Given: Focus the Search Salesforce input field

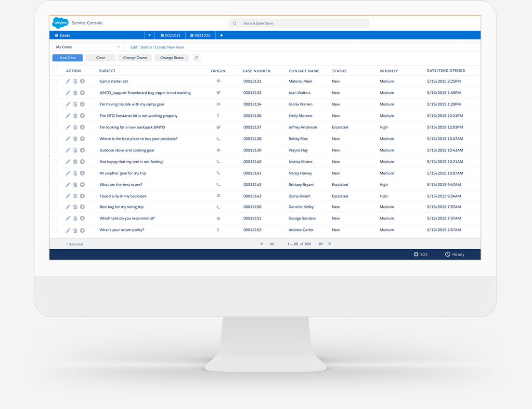Looking at the screenshot, I should coord(303,23).
